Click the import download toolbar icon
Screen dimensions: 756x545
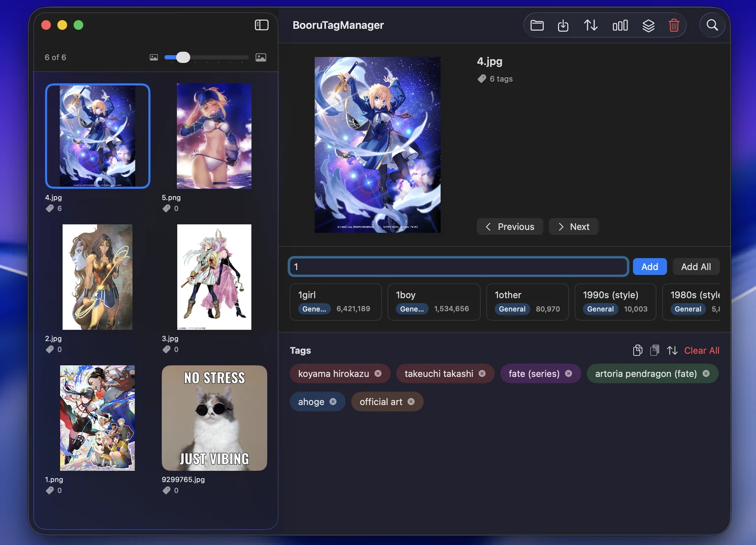pos(563,25)
